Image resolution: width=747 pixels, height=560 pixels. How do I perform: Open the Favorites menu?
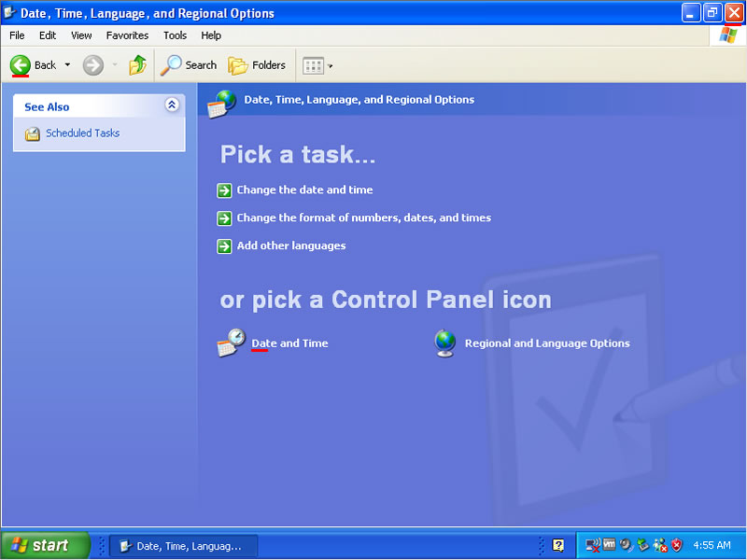point(127,35)
